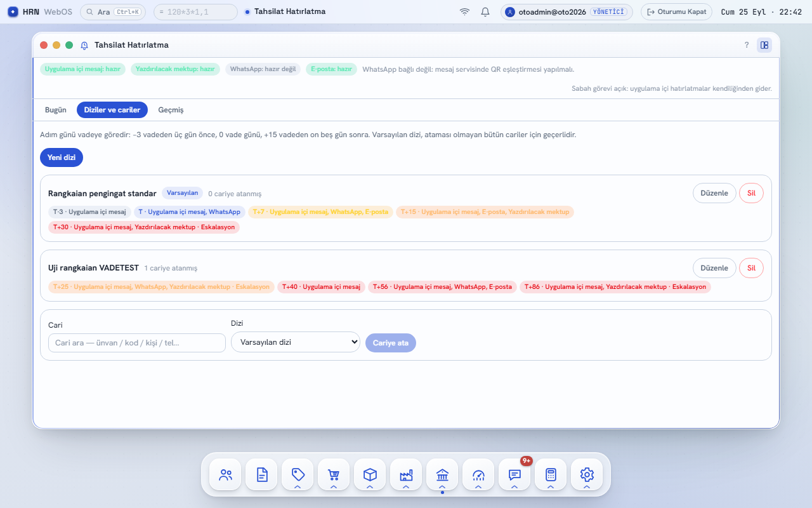The width and height of the screenshot is (812, 508).
Task: Open the people/customers dock icon
Action: coord(225,474)
